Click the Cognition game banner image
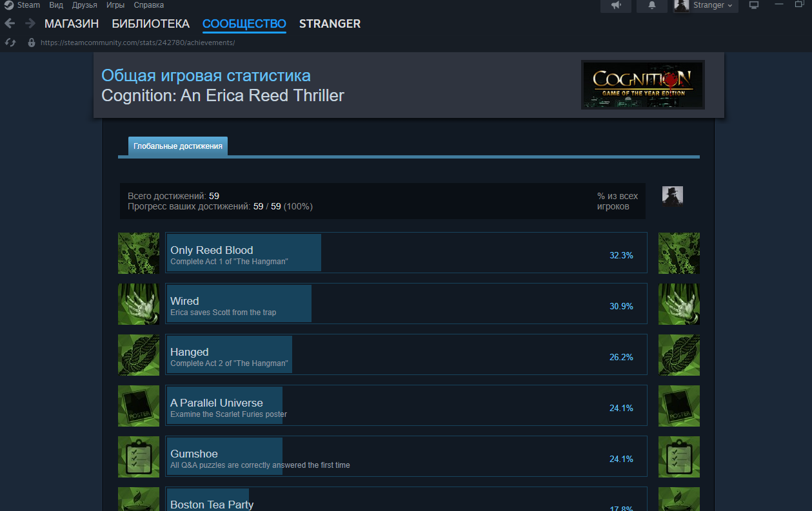The width and height of the screenshot is (812, 511). 643,85
